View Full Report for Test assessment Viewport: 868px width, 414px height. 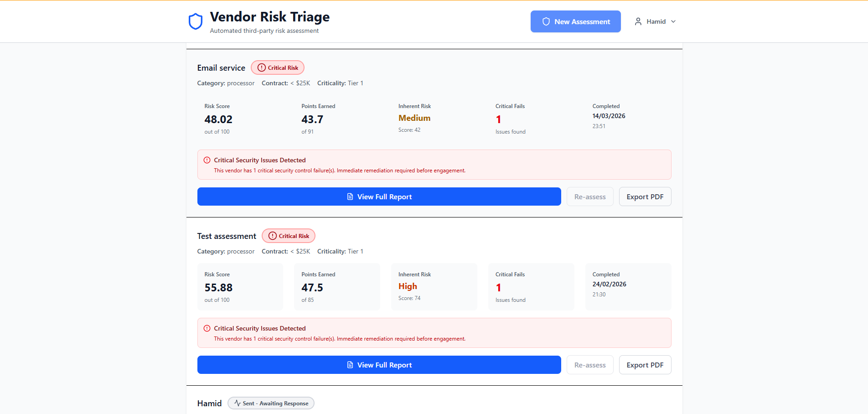(379, 365)
